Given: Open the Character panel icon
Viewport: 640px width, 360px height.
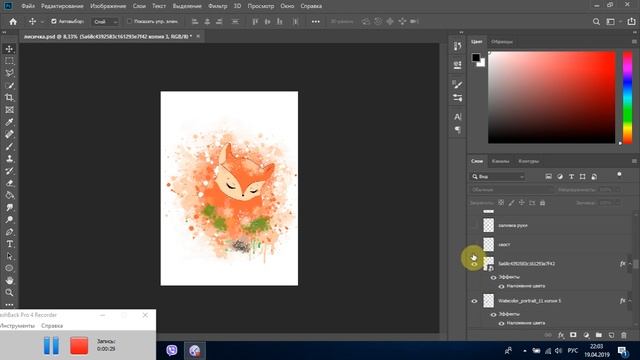Looking at the screenshot, I should (458, 117).
